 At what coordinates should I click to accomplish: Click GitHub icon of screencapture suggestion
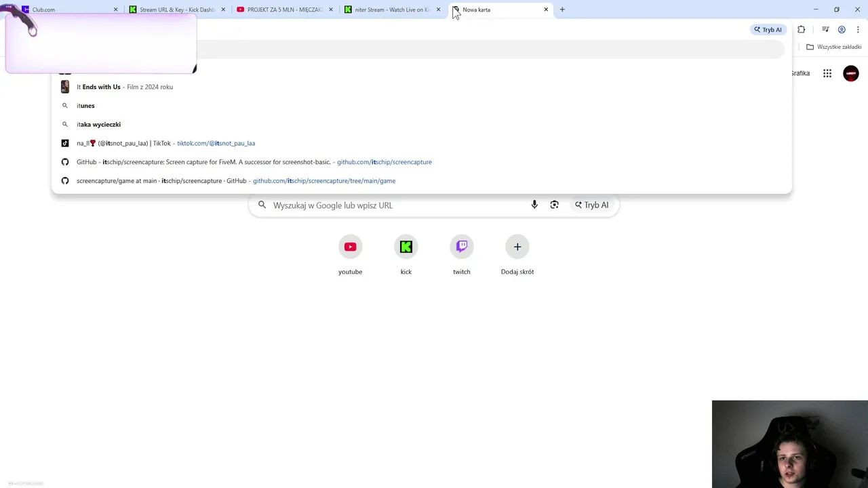[65, 162]
